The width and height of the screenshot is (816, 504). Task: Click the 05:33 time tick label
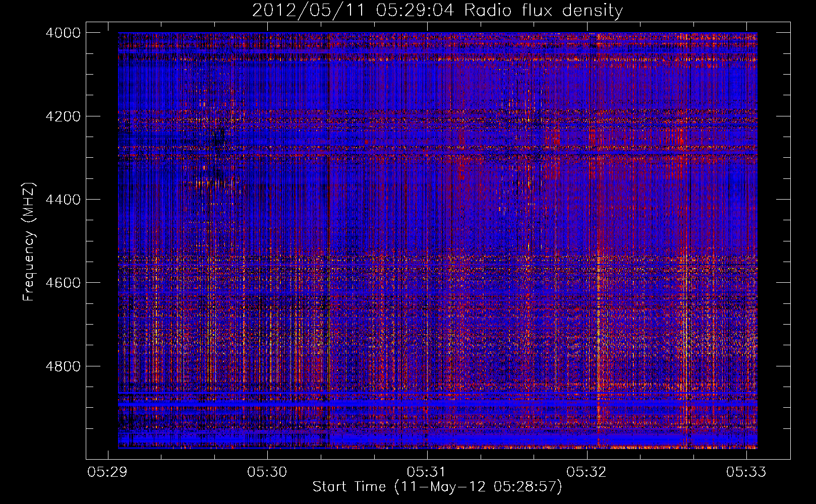coord(746,472)
